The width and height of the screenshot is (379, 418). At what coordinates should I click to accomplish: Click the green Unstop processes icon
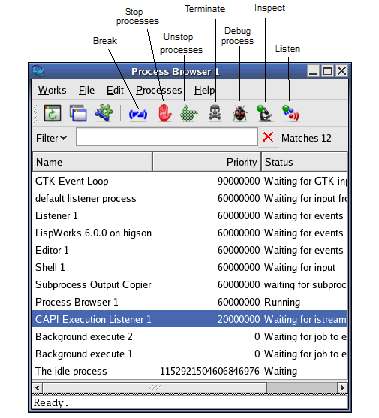pos(189,114)
